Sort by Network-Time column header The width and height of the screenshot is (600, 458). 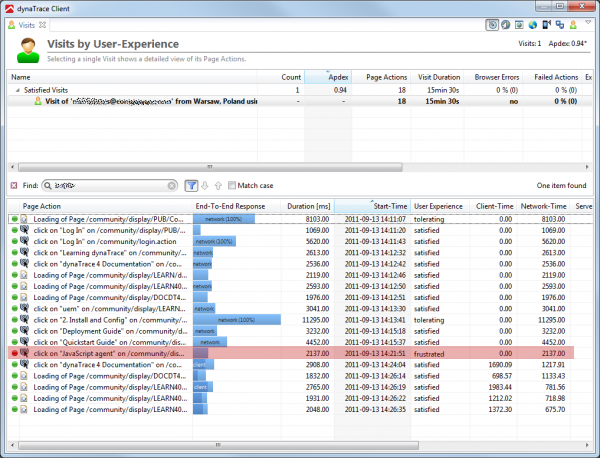click(543, 206)
